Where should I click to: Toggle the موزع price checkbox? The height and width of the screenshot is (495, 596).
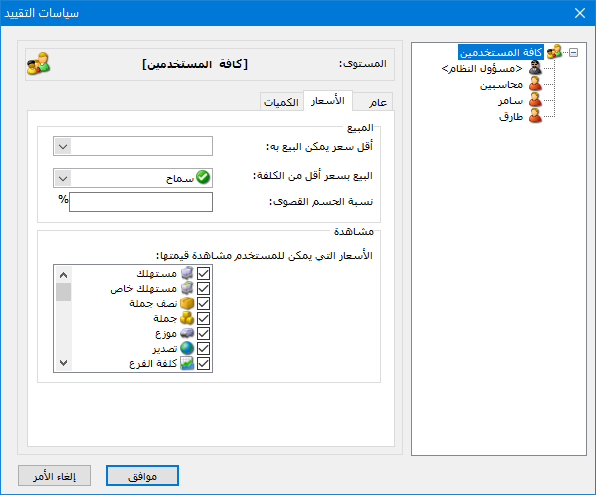pyautogui.click(x=203, y=333)
